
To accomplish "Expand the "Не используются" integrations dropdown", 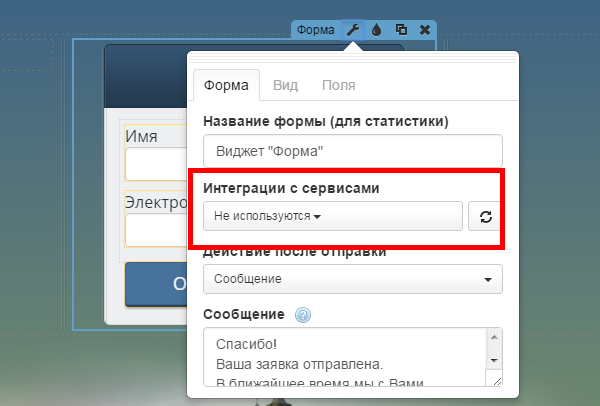I will point(332,216).
